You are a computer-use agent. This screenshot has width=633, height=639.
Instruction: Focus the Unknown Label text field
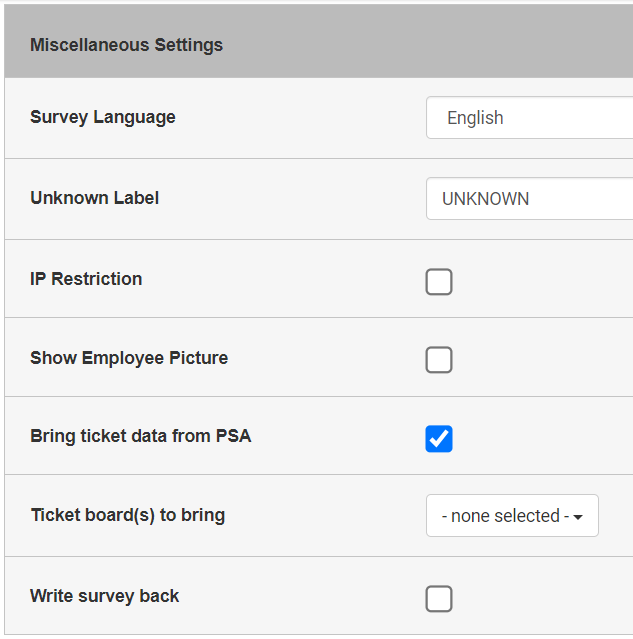(529, 199)
